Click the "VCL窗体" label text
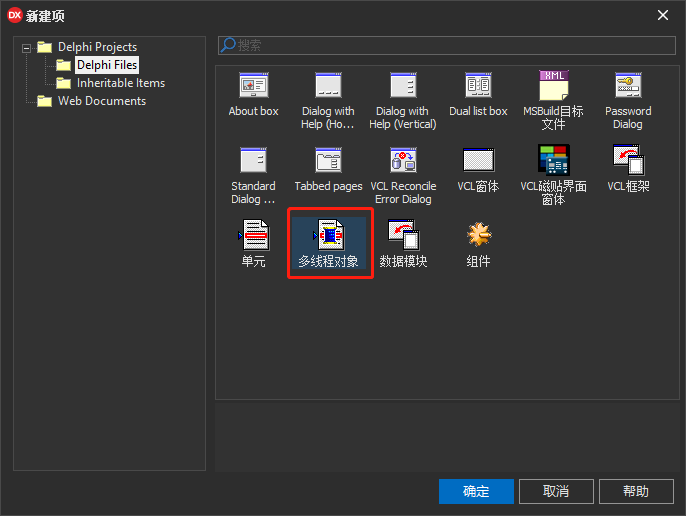Viewport: 686px width, 516px height. (x=478, y=186)
